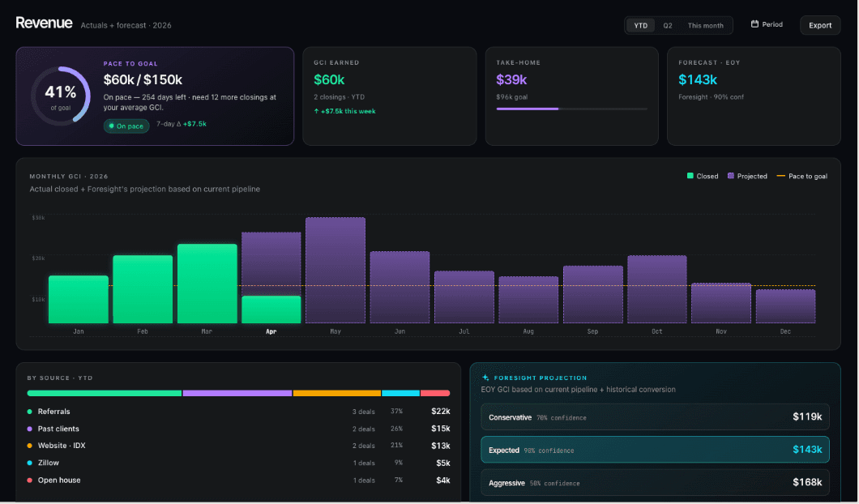This screenshot has width=859, height=504.
Task: Select the Conservative $119k scenario
Action: pyautogui.click(x=655, y=417)
